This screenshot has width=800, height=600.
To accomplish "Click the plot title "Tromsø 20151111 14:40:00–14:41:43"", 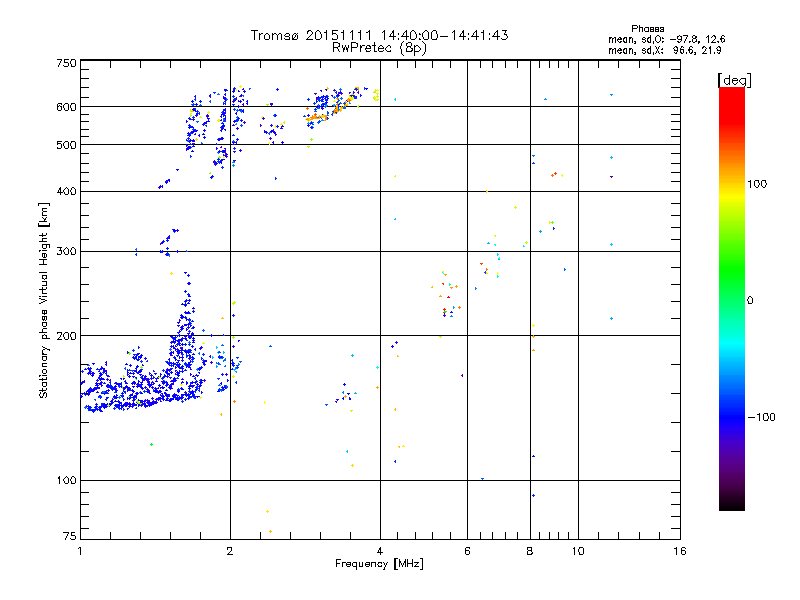I will click(379, 35).
